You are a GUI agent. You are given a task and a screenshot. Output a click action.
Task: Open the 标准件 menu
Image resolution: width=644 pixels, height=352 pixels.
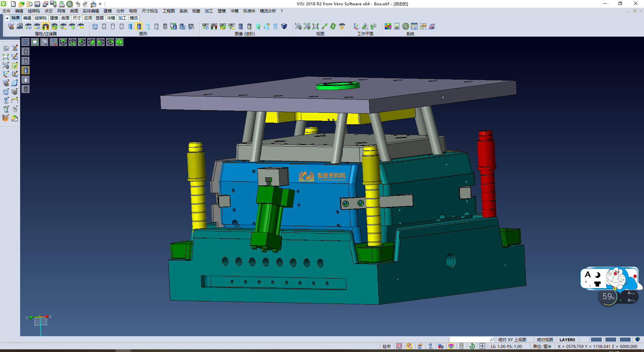(249, 11)
